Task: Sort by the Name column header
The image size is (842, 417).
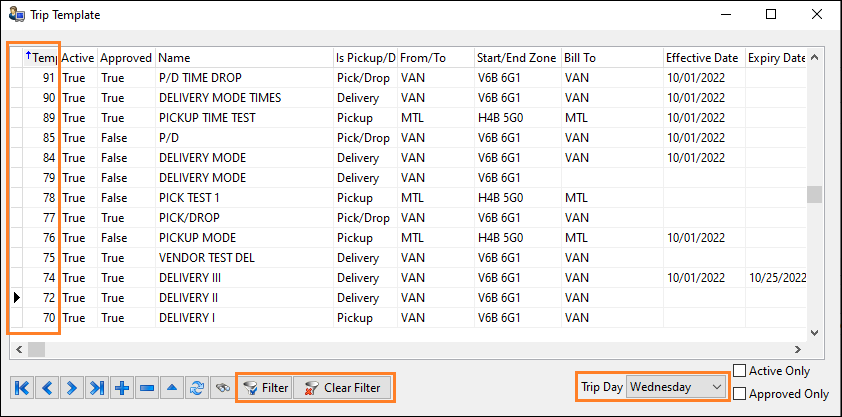Action: tap(243, 58)
